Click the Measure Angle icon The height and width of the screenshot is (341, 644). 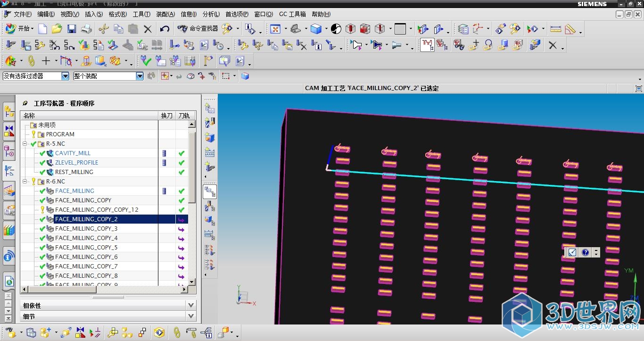pos(570,29)
